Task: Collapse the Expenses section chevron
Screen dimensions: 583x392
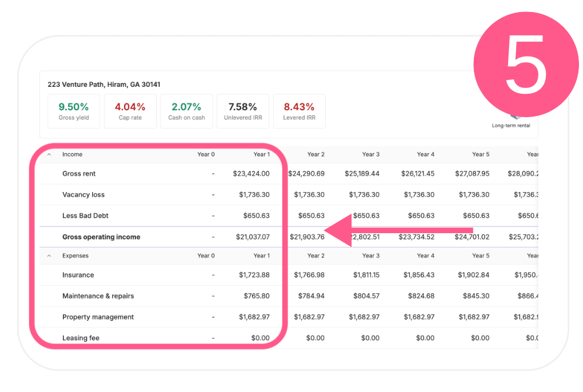Action: click(x=49, y=255)
